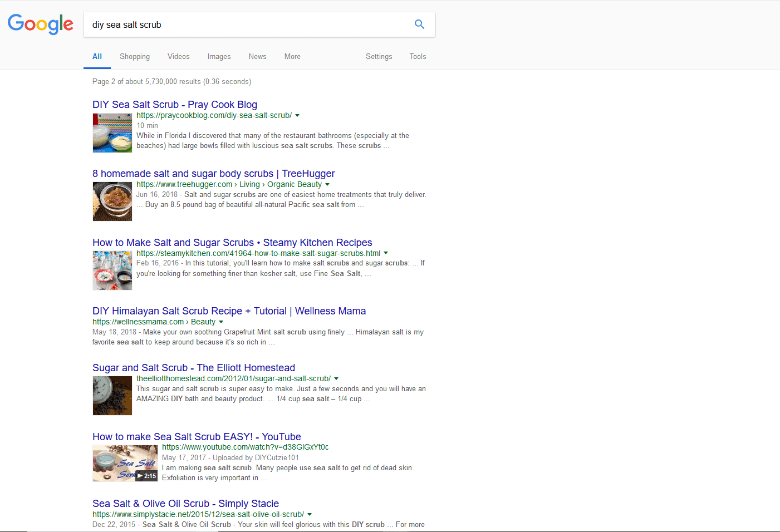Open the Steamy Kitchen result thumbnail
Image resolution: width=780 pixels, height=532 pixels.
[x=112, y=270]
